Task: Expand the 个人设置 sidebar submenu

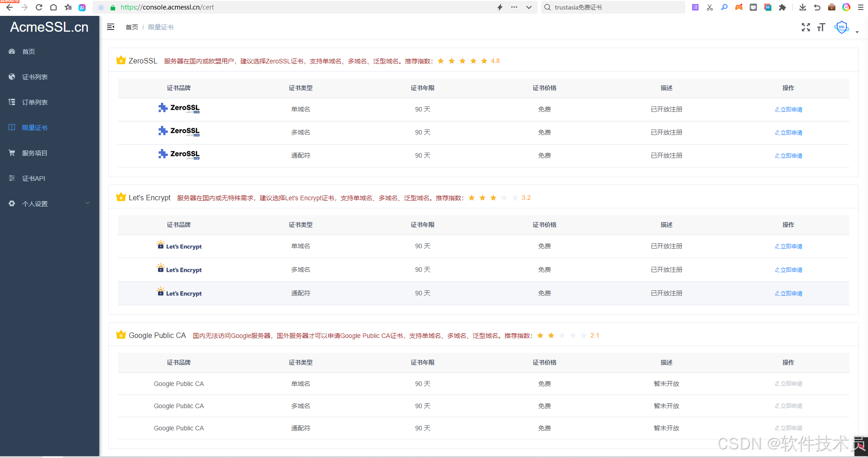Action: pos(50,204)
